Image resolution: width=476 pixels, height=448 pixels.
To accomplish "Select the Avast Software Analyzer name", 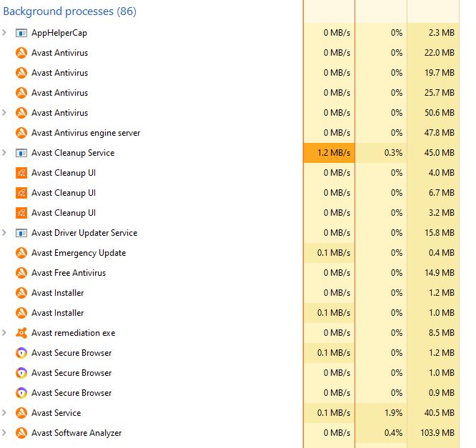I will (76, 433).
